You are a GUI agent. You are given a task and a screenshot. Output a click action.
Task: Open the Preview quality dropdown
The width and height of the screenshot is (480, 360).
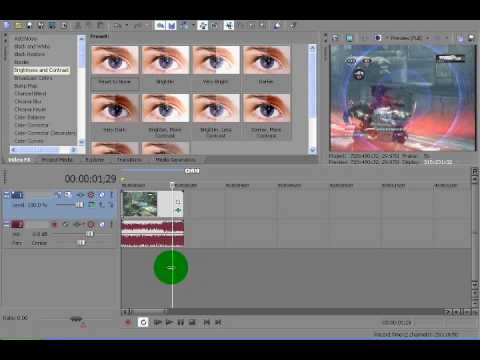(x=409, y=38)
